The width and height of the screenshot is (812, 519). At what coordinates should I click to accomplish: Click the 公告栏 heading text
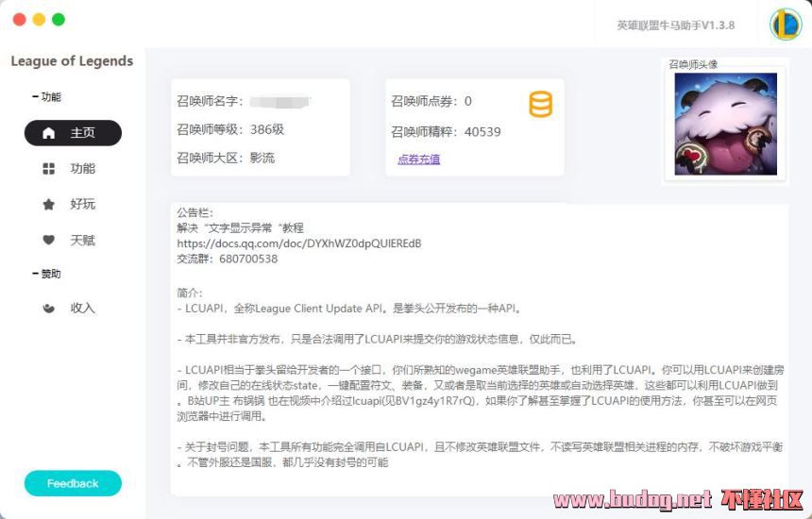point(195,212)
